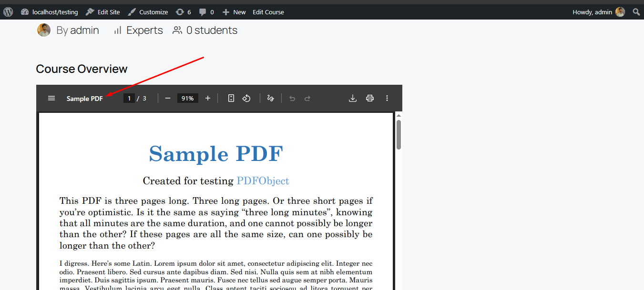This screenshot has width=644, height=290.
Task: Open the comments indicator showing 0
Action: pos(206,12)
